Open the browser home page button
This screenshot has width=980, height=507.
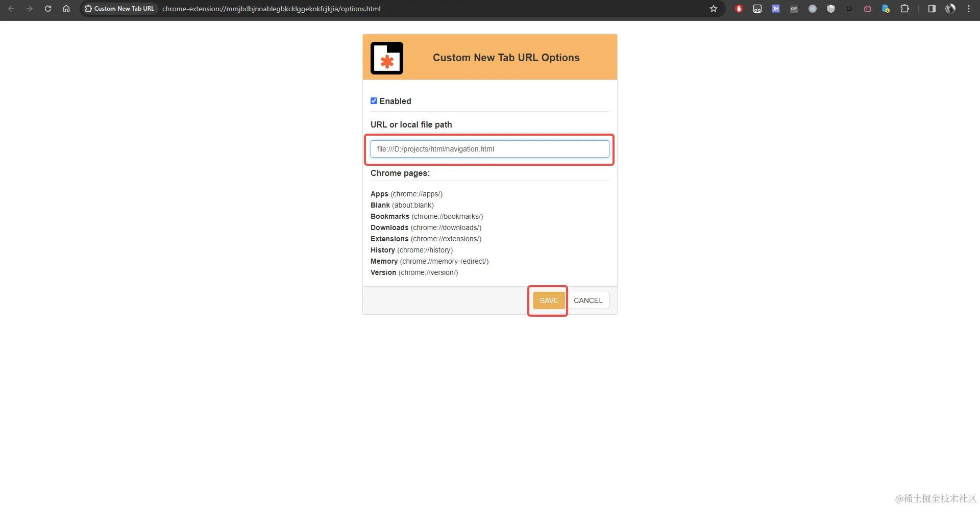pyautogui.click(x=66, y=9)
